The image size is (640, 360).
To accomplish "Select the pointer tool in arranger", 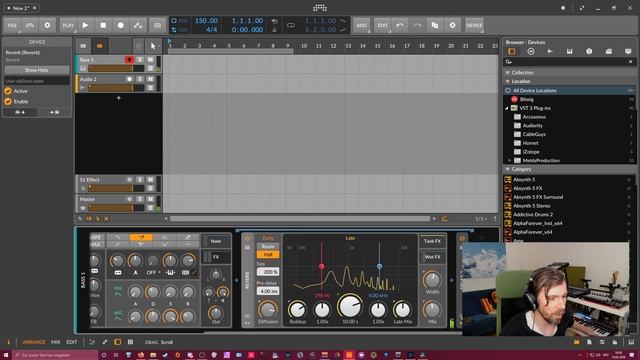I will 153,46.
